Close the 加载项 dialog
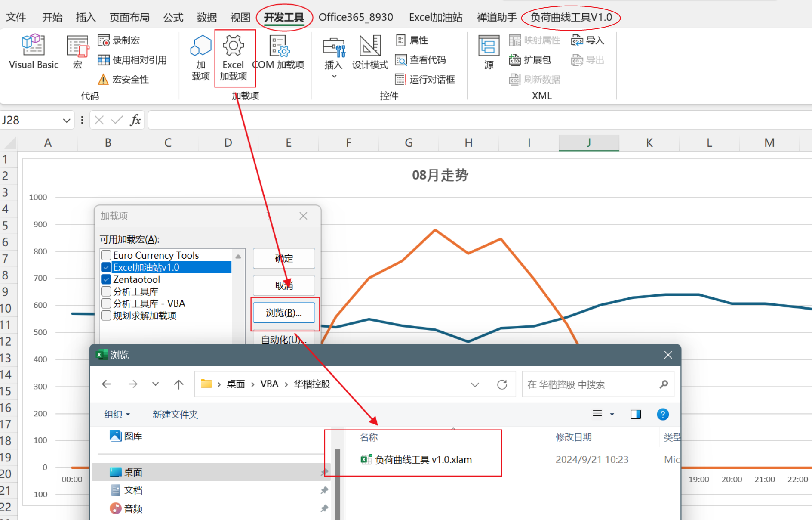 coord(303,216)
